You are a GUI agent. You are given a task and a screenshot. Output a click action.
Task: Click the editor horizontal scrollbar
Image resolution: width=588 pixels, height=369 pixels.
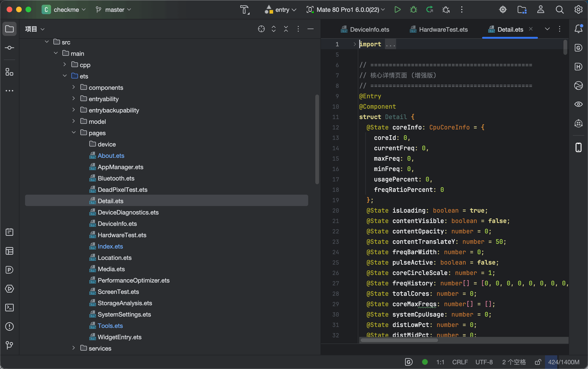399,340
